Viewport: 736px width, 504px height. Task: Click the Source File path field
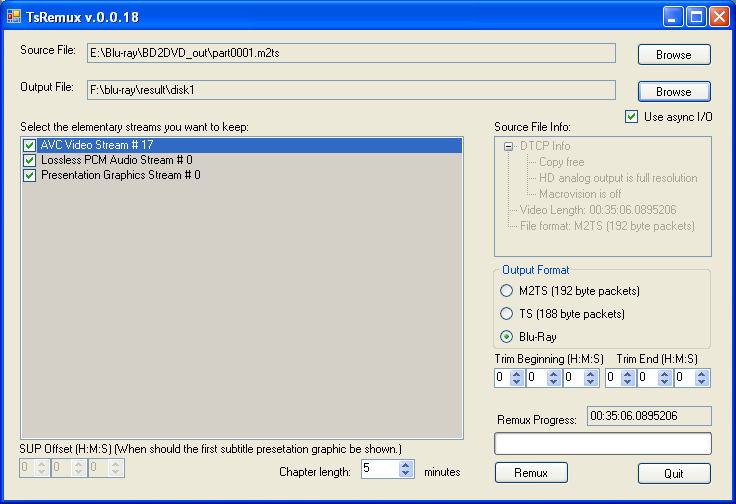tap(351, 53)
